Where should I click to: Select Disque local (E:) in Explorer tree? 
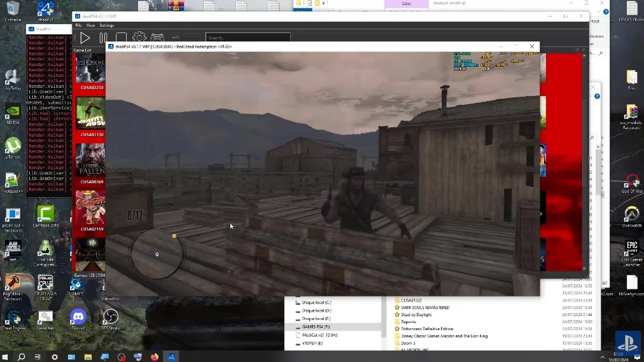[316, 319]
